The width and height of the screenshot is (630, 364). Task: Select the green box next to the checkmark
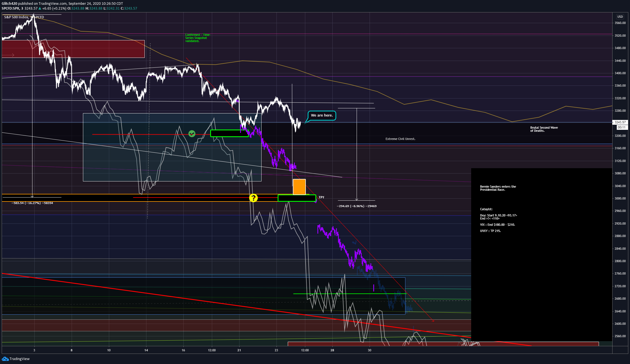coord(229,133)
